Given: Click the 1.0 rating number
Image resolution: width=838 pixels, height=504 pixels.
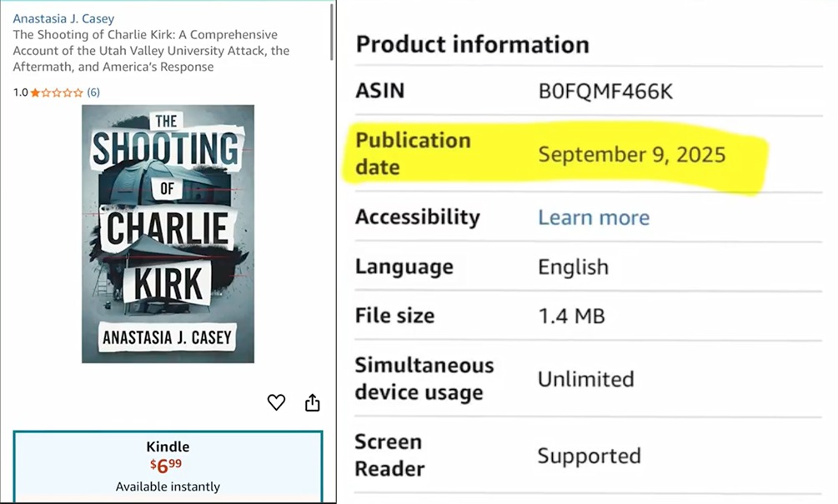Looking at the screenshot, I should (20, 92).
